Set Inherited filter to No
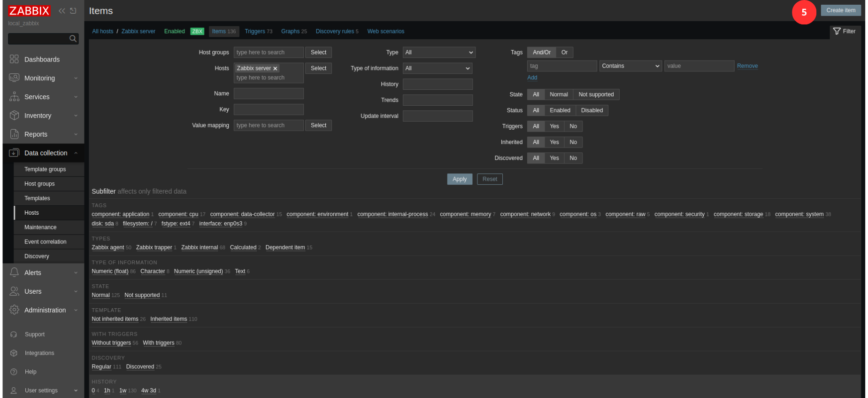 pos(573,142)
